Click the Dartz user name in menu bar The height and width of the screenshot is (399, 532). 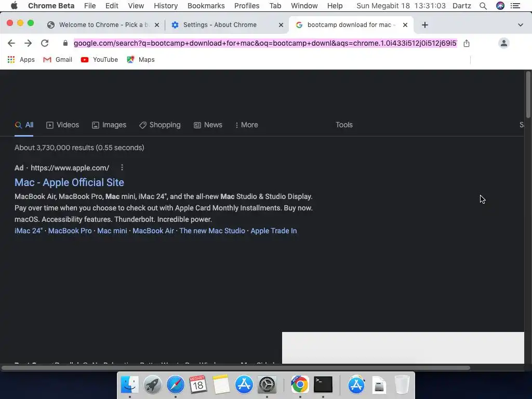(x=462, y=6)
